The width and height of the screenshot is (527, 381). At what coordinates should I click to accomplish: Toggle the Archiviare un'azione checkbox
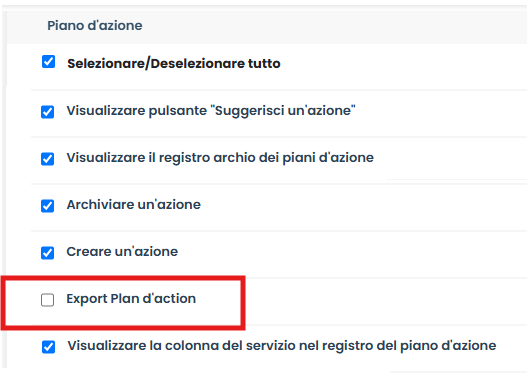[47, 206]
